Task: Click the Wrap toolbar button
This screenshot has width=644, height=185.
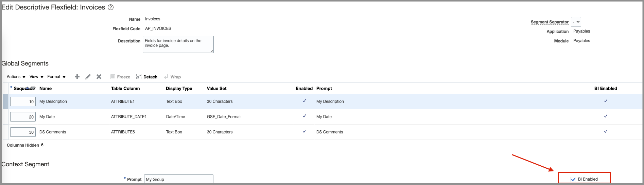Action: coord(172,77)
